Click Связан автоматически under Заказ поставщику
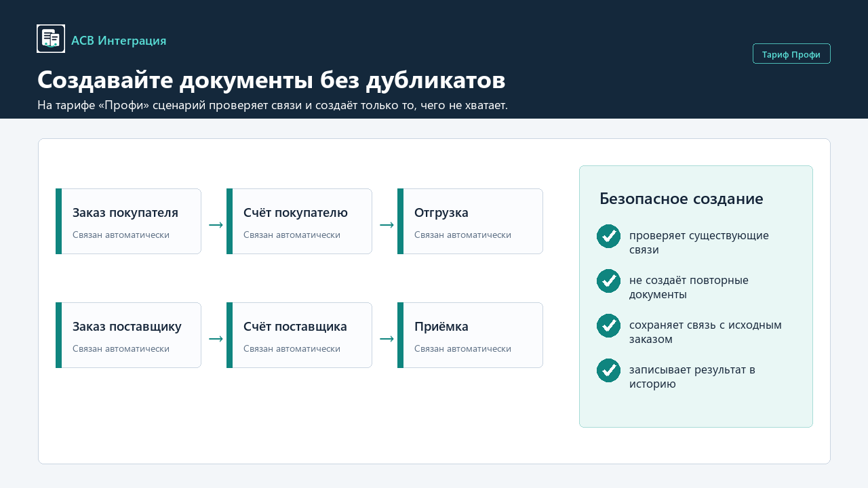This screenshot has width=868, height=488. pyautogui.click(x=121, y=348)
